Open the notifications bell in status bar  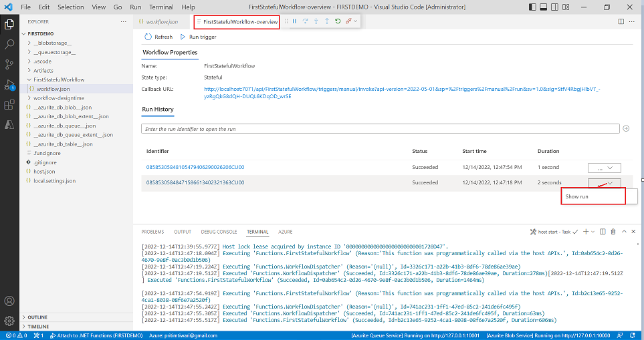point(633,335)
